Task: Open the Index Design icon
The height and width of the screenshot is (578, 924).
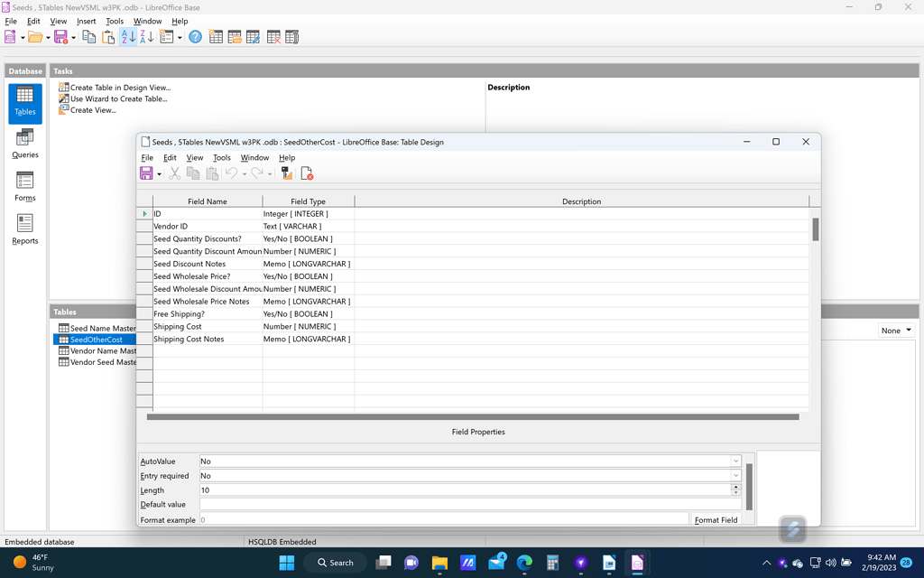Action: (288, 172)
